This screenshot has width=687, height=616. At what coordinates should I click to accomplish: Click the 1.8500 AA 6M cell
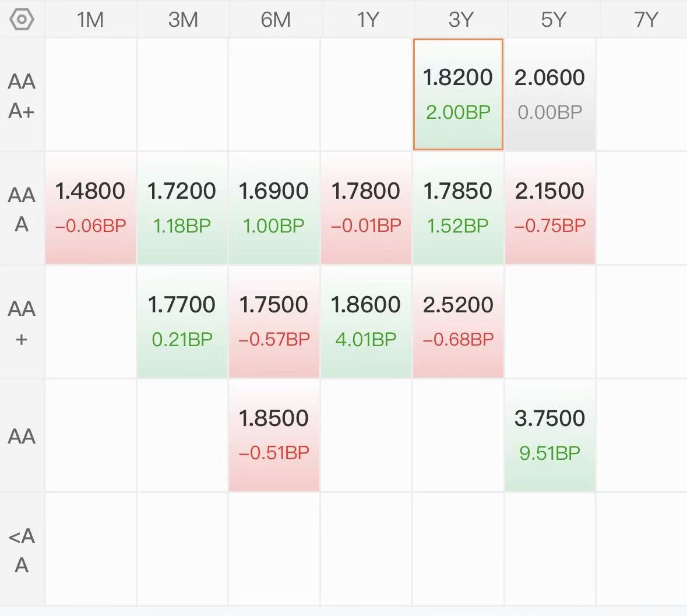(x=274, y=435)
